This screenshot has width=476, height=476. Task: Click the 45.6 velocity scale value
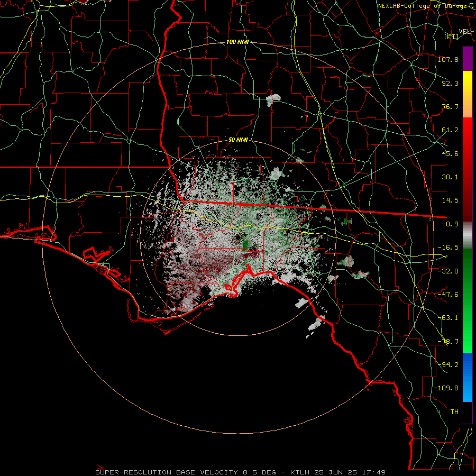(450, 153)
